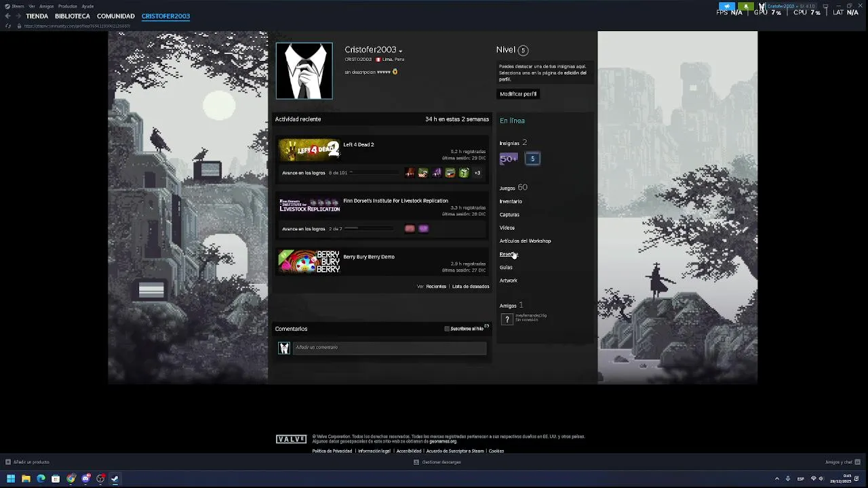Viewport: 868px width, 488px height.
Task: Click the Modificar perfil button
Action: 518,94
